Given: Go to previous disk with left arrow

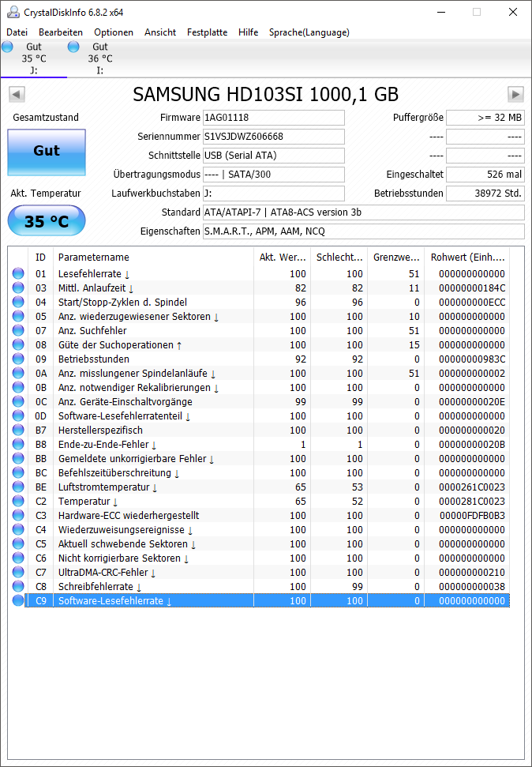Looking at the screenshot, I should (17, 95).
